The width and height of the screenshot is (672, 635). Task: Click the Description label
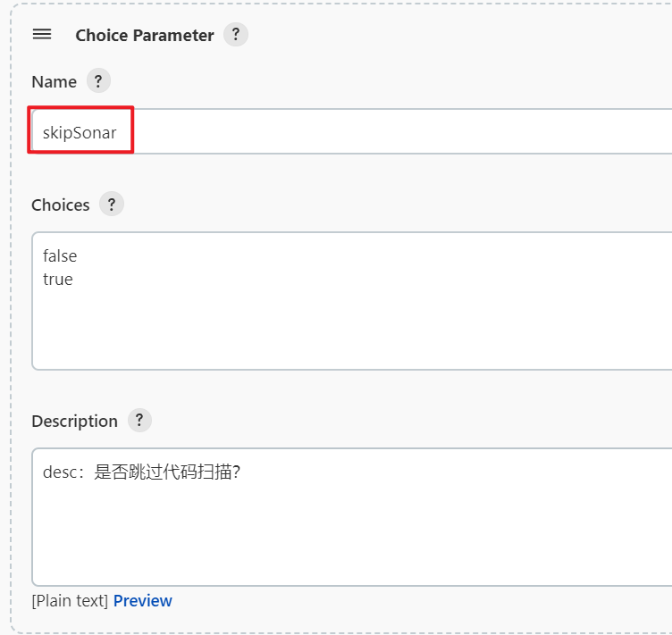(x=74, y=422)
